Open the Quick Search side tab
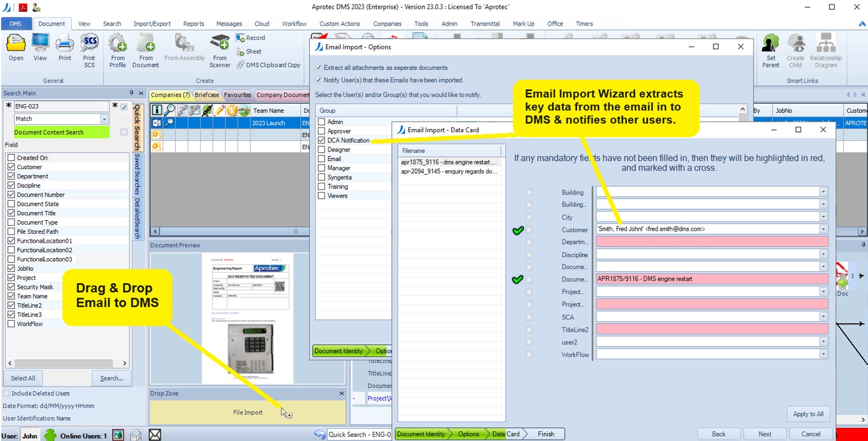Viewport: 868px width, 441px height. [x=138, y=127]
